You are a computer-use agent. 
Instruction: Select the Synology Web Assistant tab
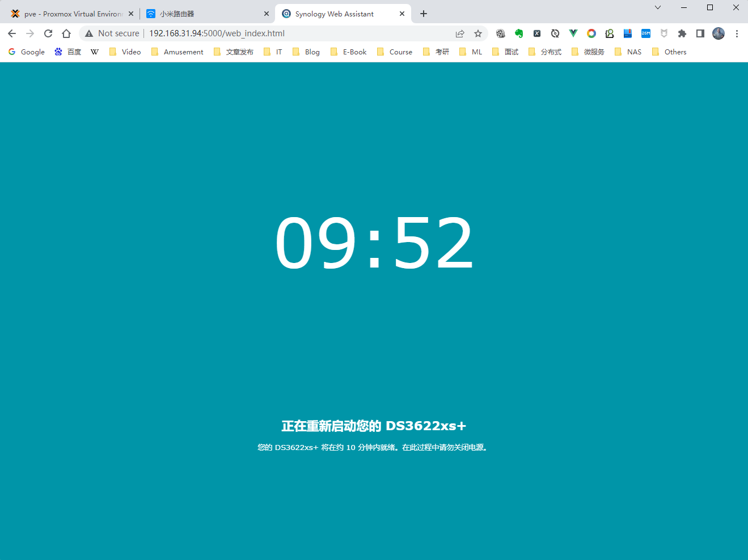(x=343, y=14)
